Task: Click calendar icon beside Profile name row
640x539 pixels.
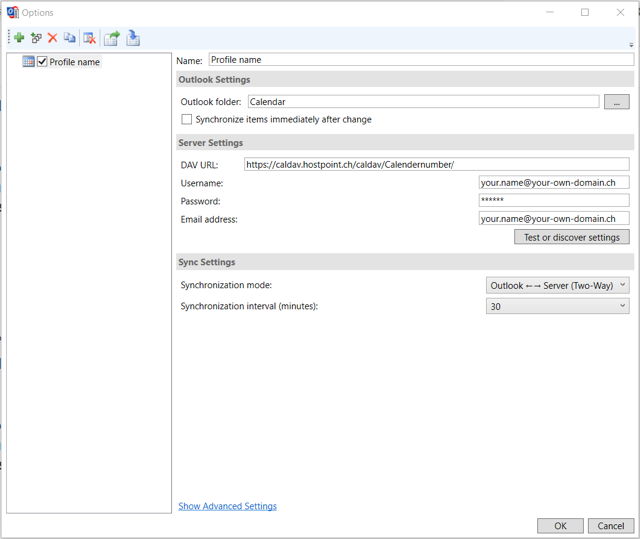Action: 28,62
